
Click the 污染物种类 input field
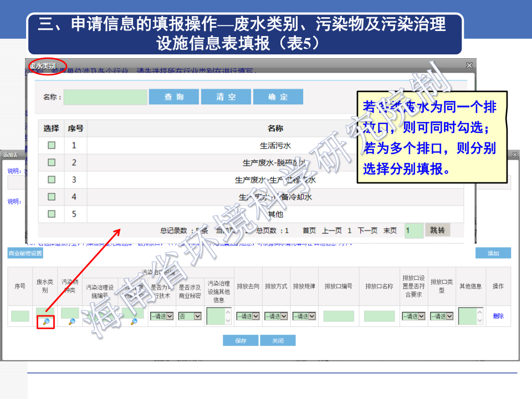[x=70, y=313]
